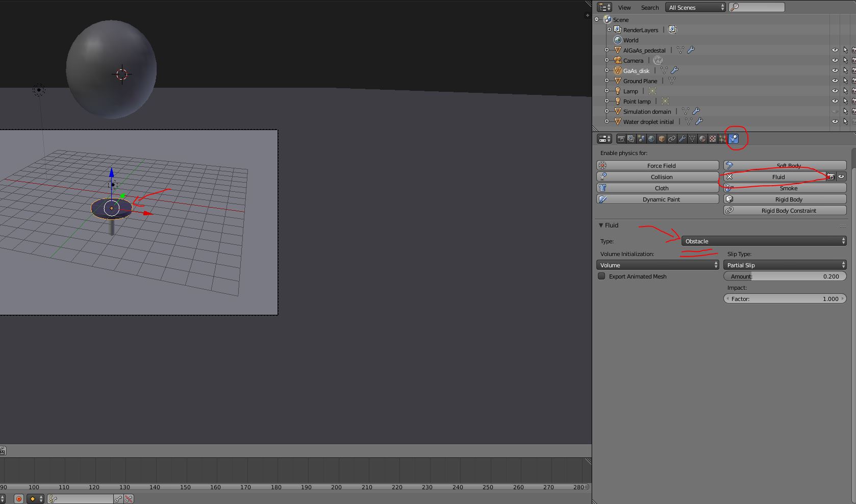
Task: Click the partial slip Amount slider
Action: tap(785, 276)
